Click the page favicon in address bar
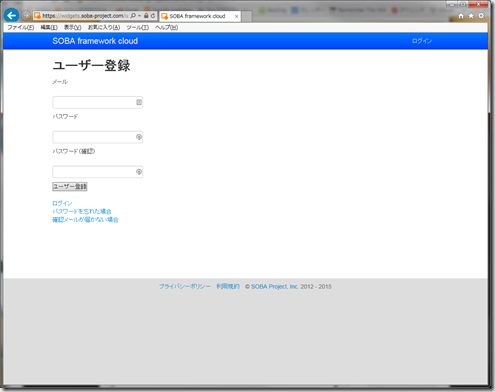The height and width of the screenshot is (392, 495). click(37, 16)
